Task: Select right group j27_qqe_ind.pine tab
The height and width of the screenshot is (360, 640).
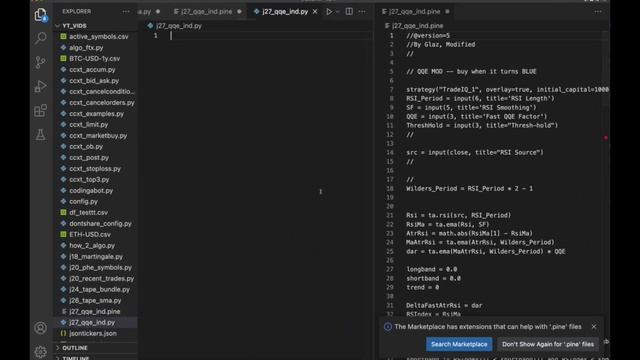Action: click(414, 11)
